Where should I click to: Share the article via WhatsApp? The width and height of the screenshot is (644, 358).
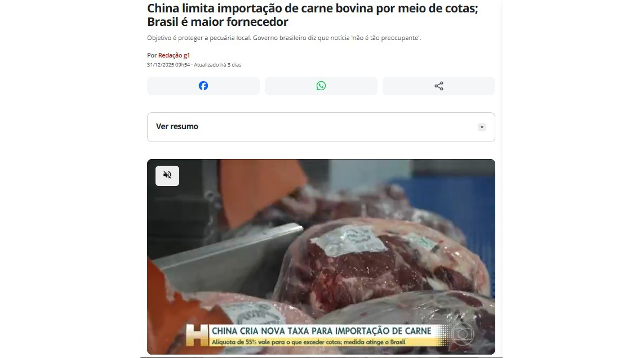point(321,86)
